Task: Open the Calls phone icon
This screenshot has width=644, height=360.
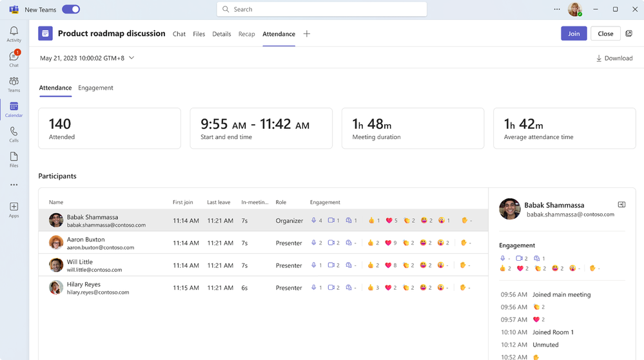Action: point(14,135)
